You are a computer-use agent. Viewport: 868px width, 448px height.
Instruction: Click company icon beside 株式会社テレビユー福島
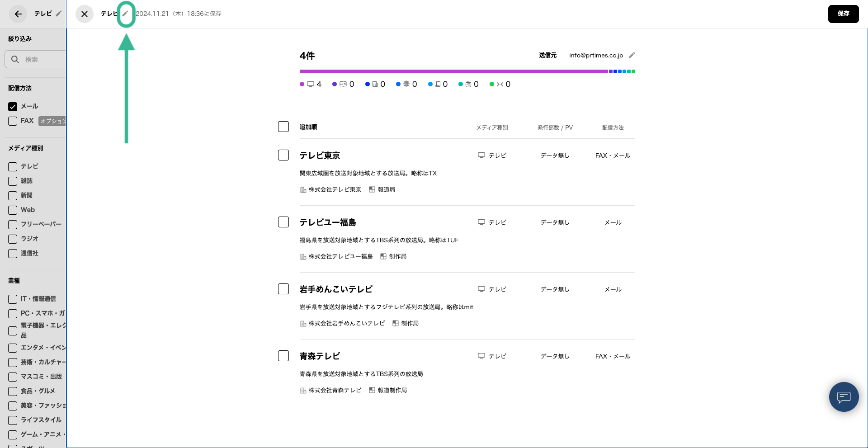[303, 257]
